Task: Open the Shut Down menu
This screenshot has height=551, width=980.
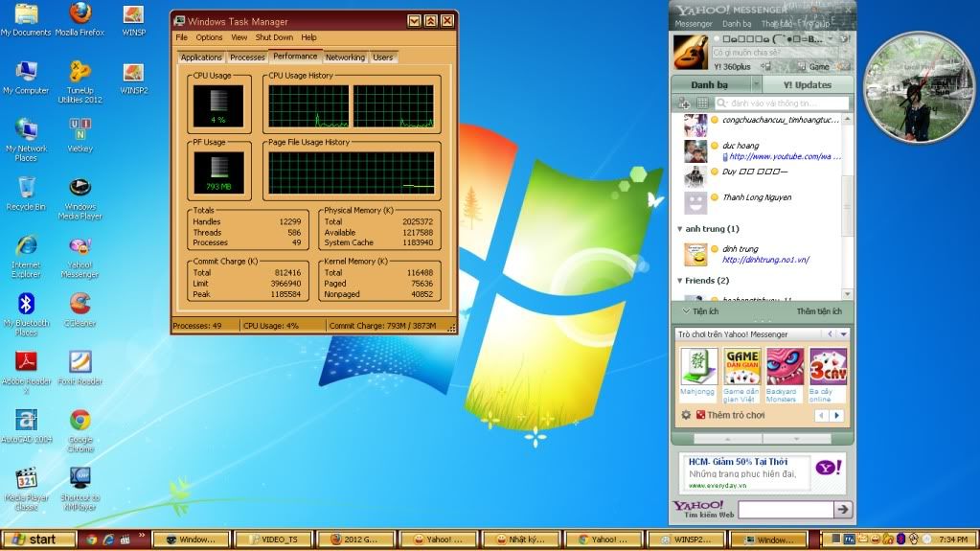Action: (274, 37)
